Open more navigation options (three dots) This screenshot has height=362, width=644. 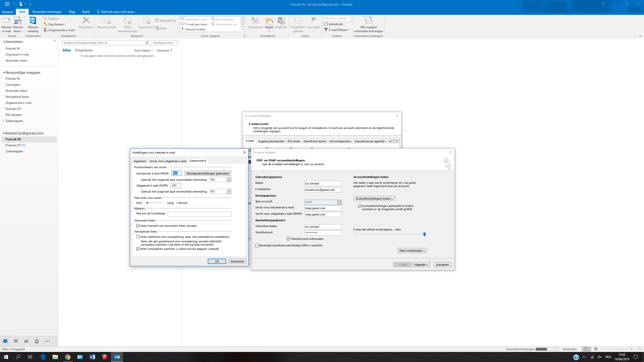48,341
